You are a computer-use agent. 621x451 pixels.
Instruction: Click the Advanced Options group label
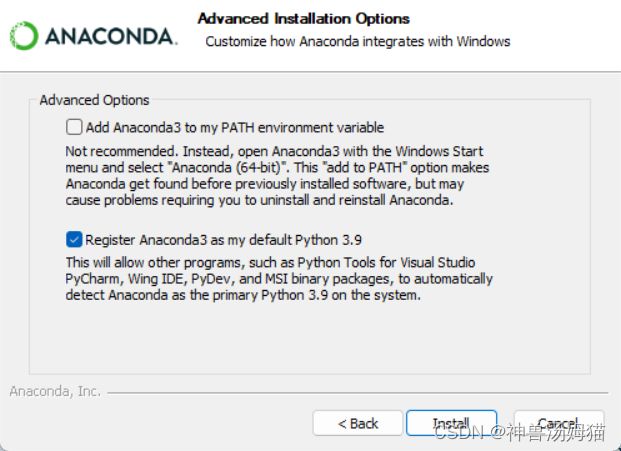(x=94, y=100)
